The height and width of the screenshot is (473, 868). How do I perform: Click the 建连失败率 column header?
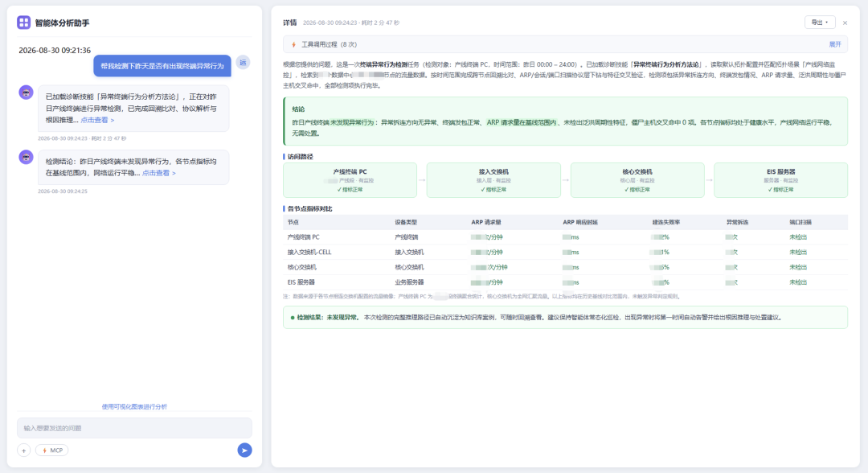[666, 222]
